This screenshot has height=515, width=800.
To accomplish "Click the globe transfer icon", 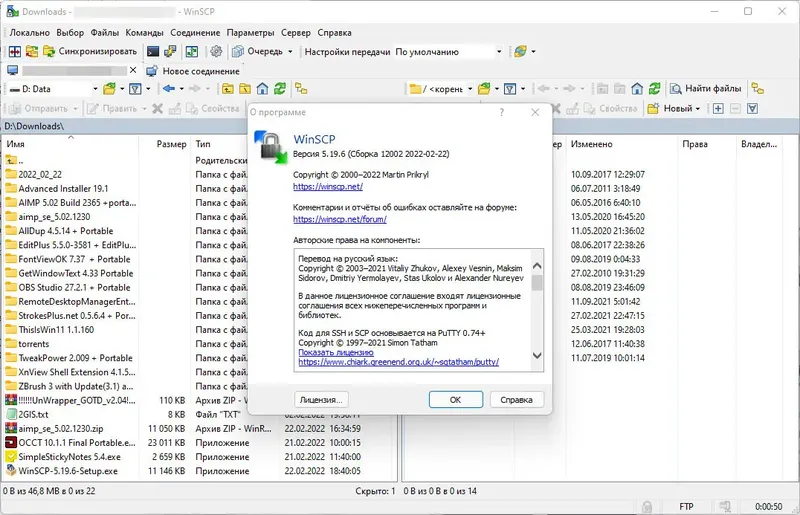I will point(520,52).
